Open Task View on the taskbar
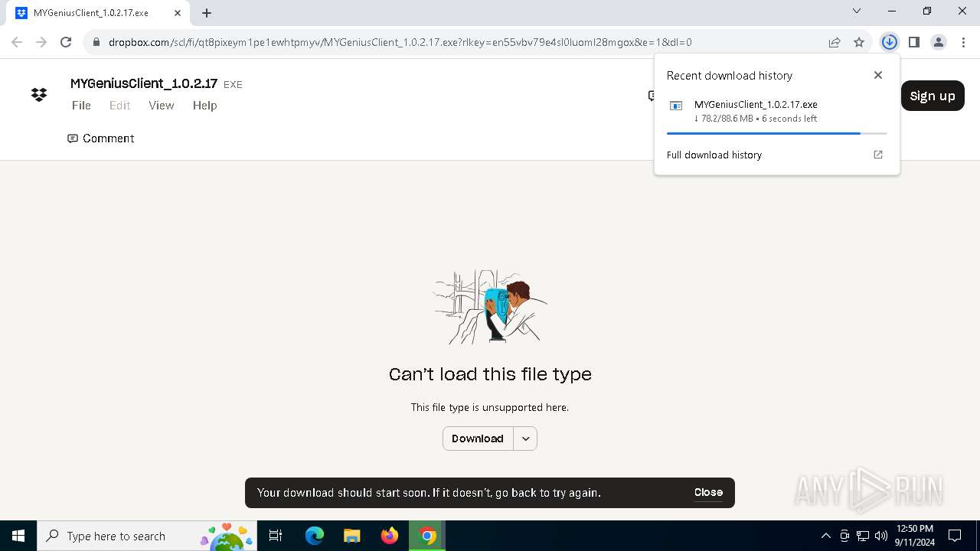 [276, 536]
